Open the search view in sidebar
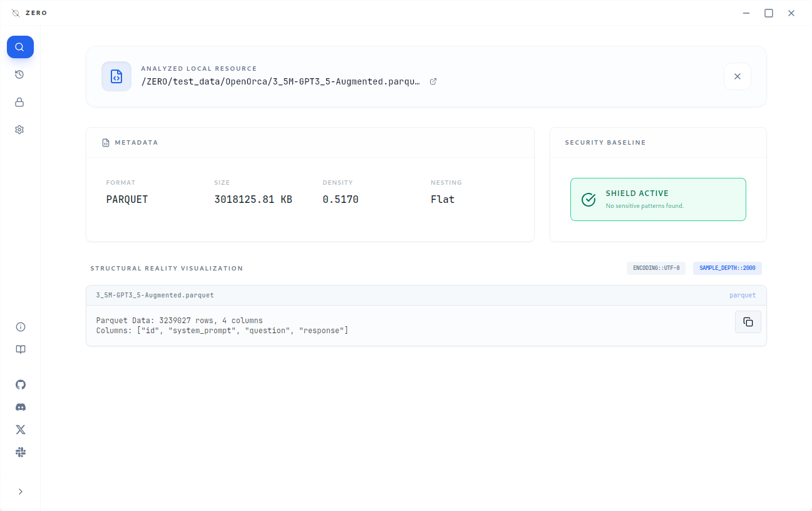 pyautogui.click(x=20, y=47)
